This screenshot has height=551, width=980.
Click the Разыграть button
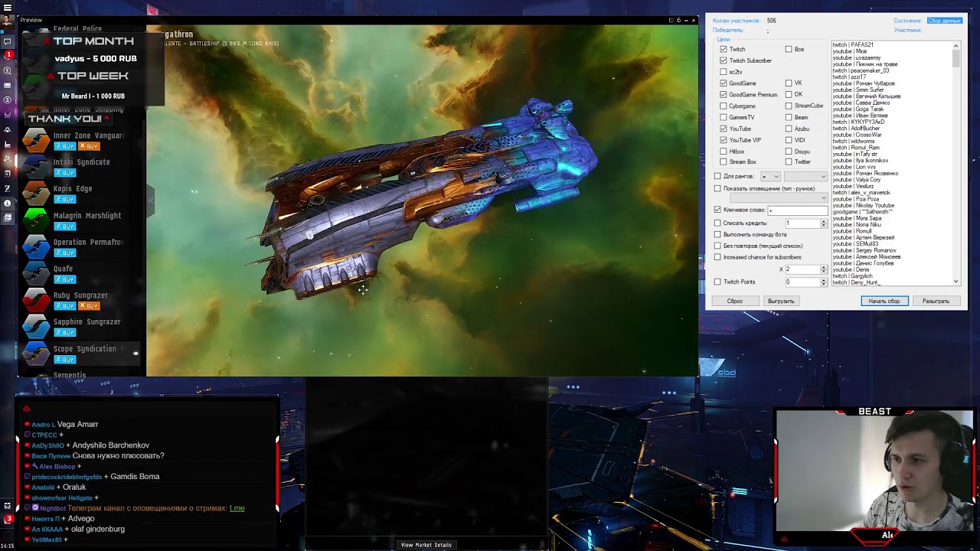(x=936, y=301)
